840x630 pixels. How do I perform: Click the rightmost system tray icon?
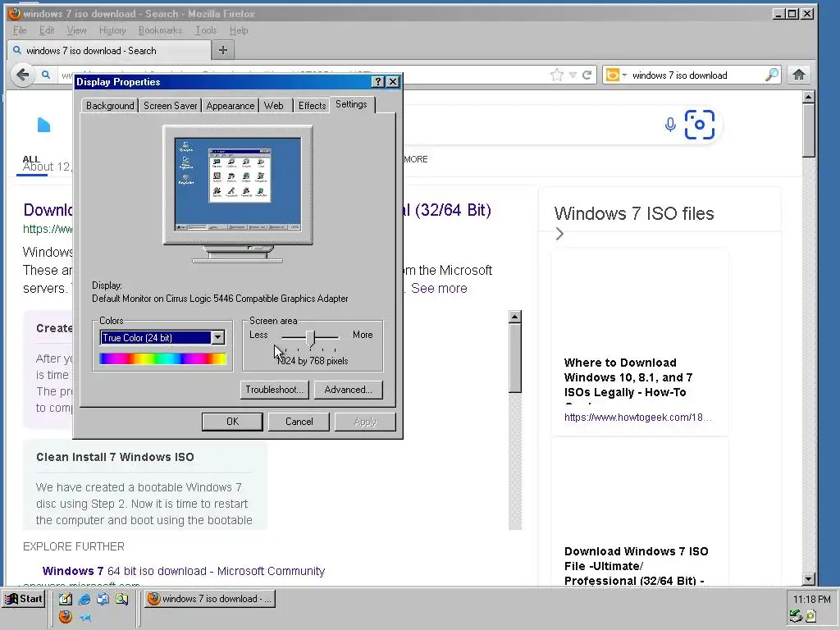point(810,616)
